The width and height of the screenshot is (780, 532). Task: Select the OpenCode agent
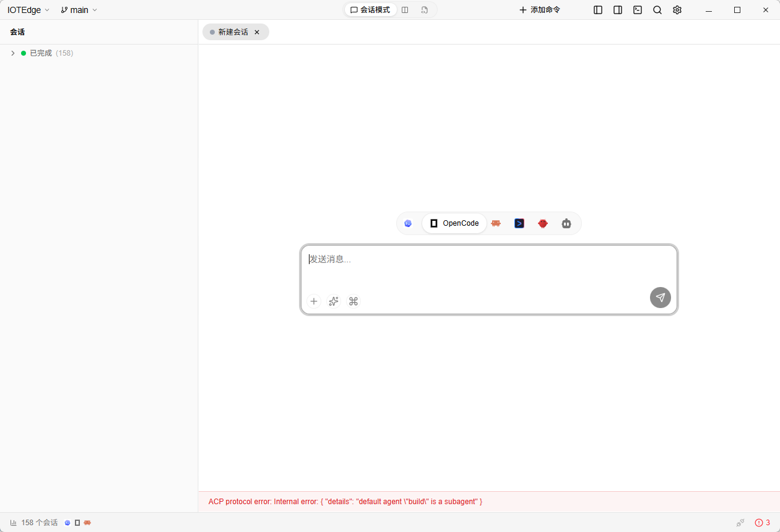click(454, 223)
